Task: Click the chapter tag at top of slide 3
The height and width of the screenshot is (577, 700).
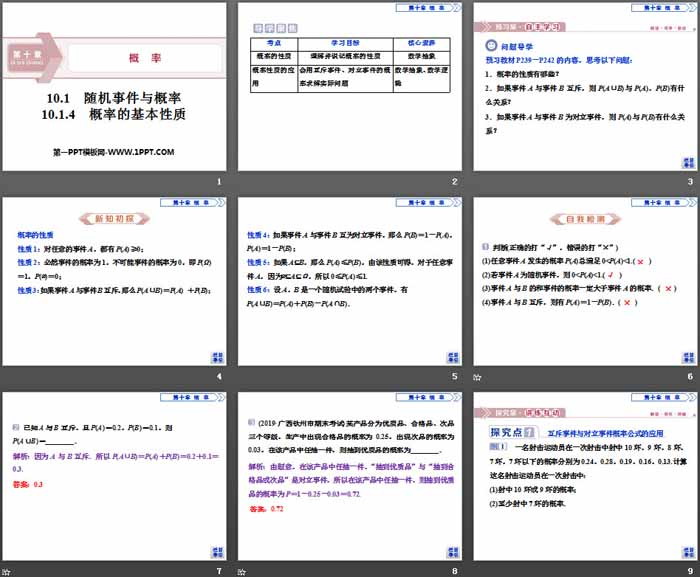Action: 663,8
